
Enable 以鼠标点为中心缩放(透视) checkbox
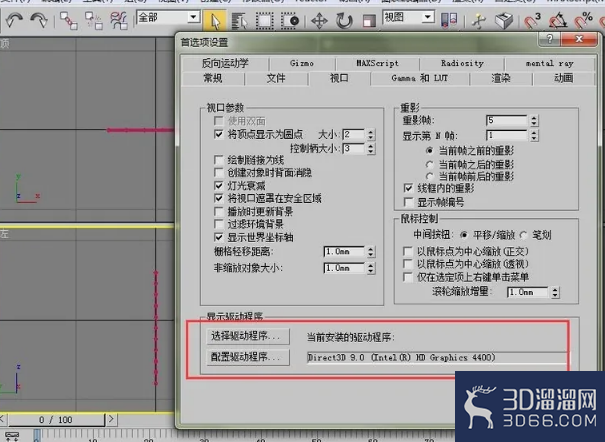coord(407,264)
